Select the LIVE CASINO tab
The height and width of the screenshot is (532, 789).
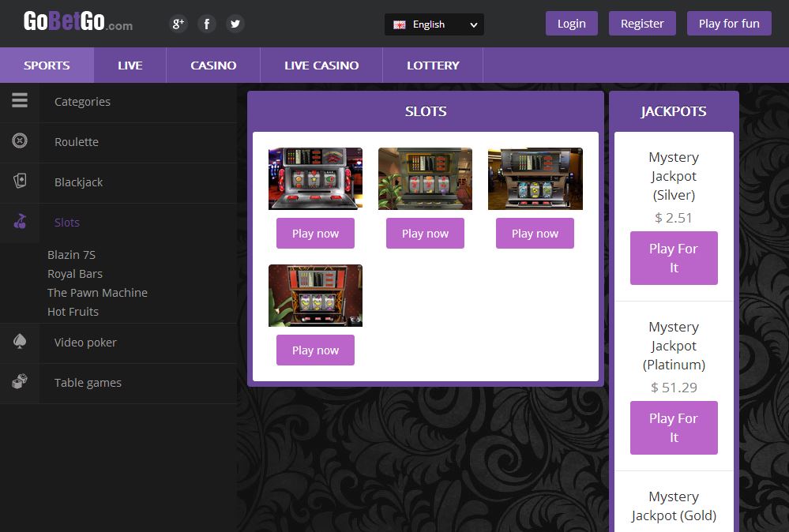(x=321, y=66)
